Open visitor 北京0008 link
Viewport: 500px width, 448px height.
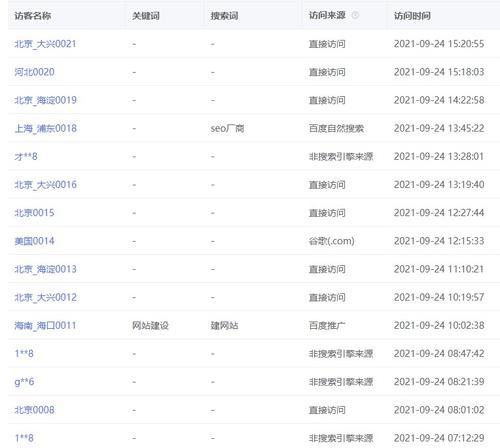[34, 410]
